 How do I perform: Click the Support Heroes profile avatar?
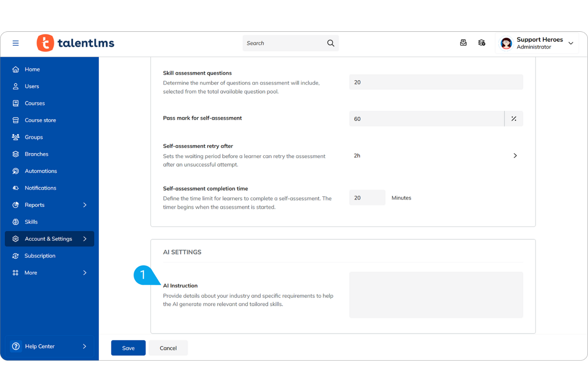(x=506, y=43)
